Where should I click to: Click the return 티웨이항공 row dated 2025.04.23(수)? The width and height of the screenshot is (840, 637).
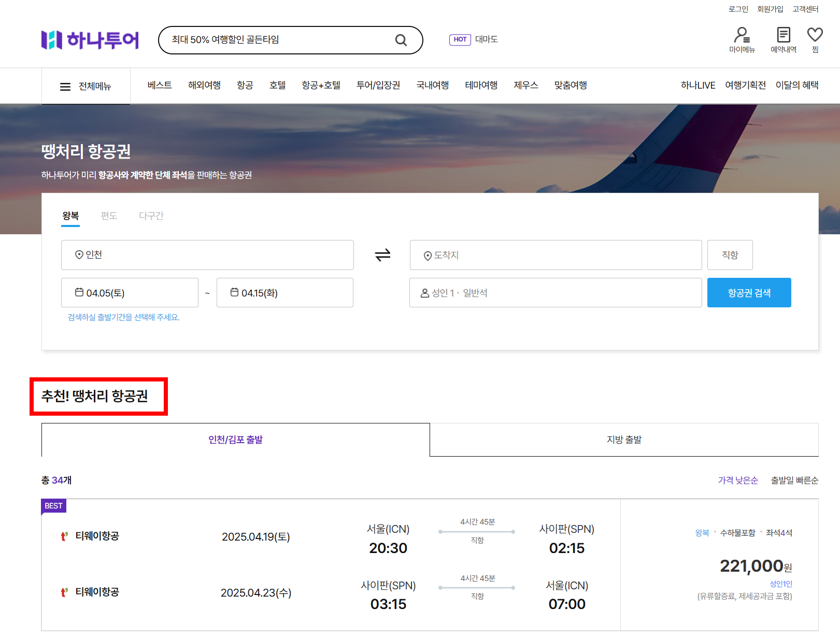(x=331, y=592)
